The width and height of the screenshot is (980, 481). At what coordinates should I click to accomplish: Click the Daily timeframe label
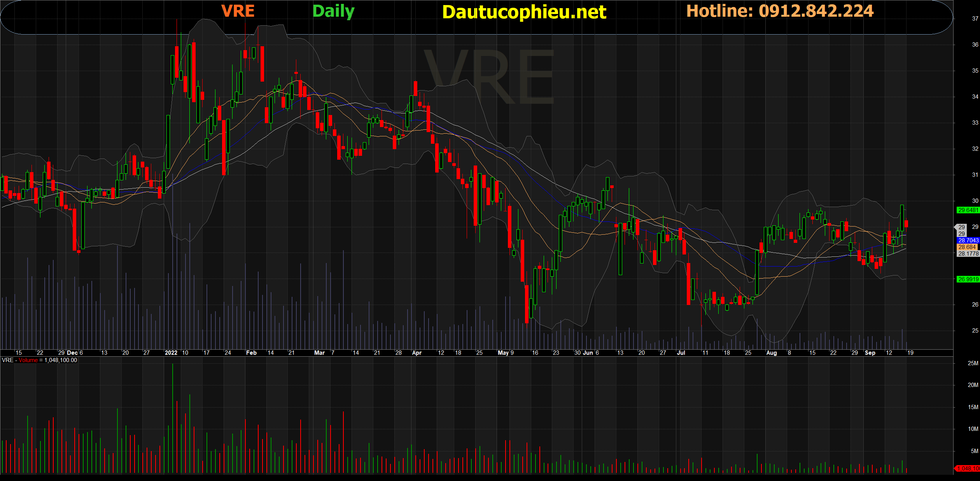point(333,11)
